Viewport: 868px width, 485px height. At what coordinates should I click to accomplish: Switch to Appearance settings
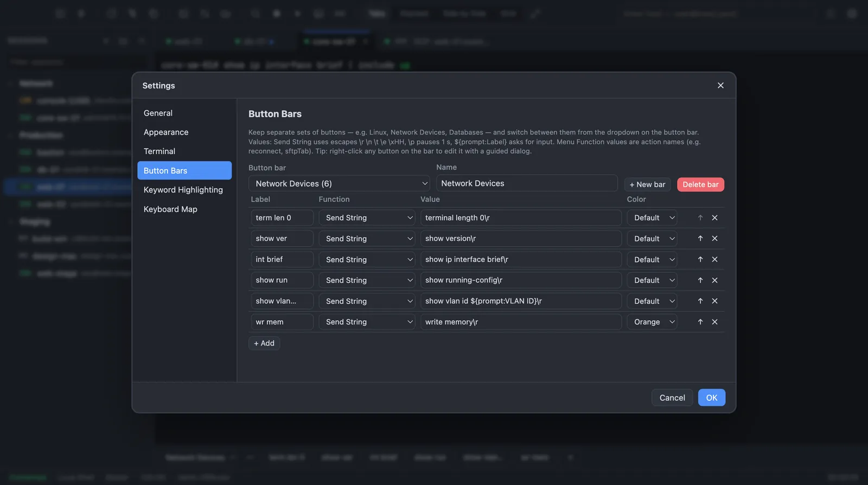pos(184,132)
